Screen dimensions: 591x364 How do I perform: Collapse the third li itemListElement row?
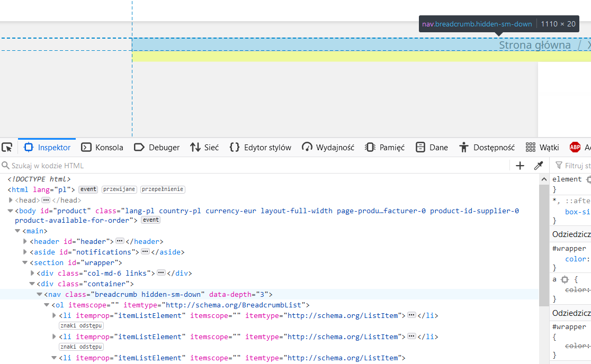click(54, 358)
